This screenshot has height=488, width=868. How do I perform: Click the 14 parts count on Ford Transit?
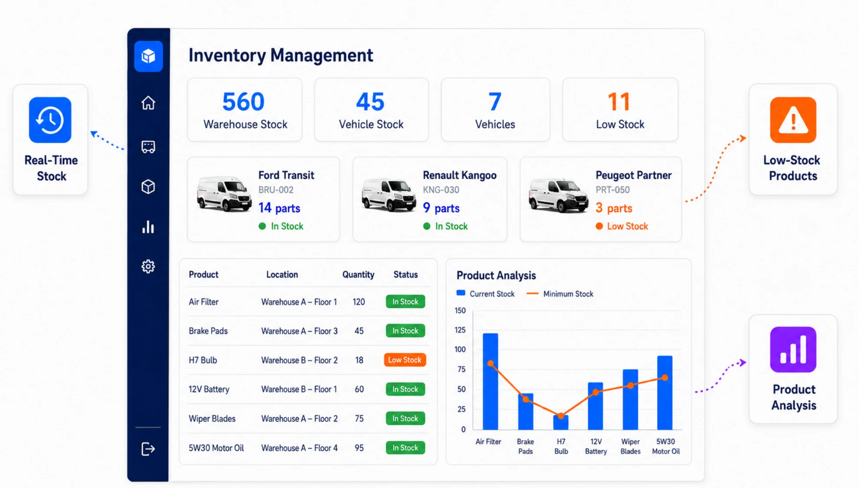point(279,208)
